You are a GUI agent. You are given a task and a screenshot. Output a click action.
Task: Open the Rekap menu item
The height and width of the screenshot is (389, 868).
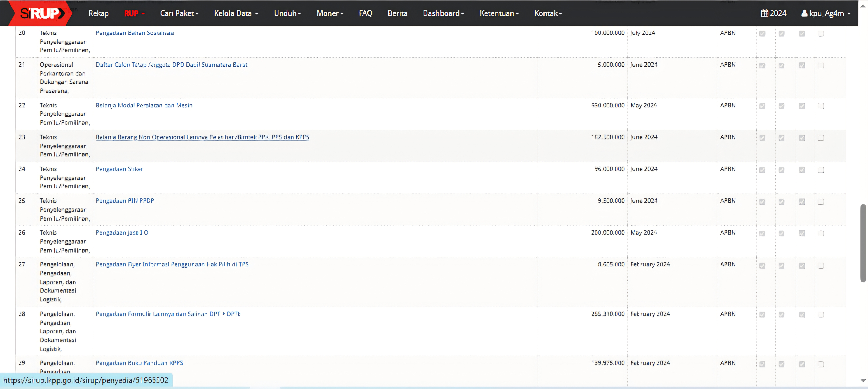point(98,14)
